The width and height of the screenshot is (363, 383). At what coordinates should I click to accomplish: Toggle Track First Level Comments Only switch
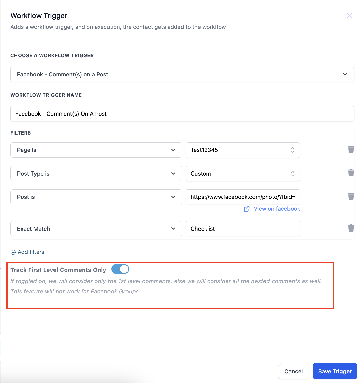click(120, 269)
